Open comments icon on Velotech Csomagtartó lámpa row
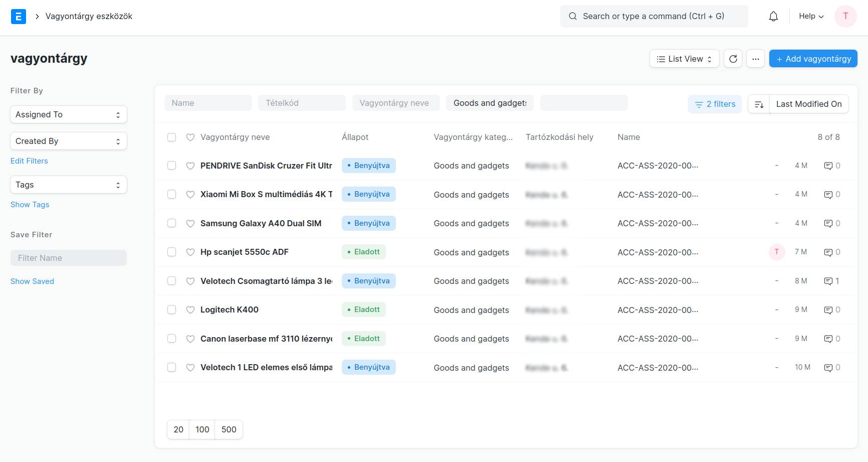 [828, 281]
